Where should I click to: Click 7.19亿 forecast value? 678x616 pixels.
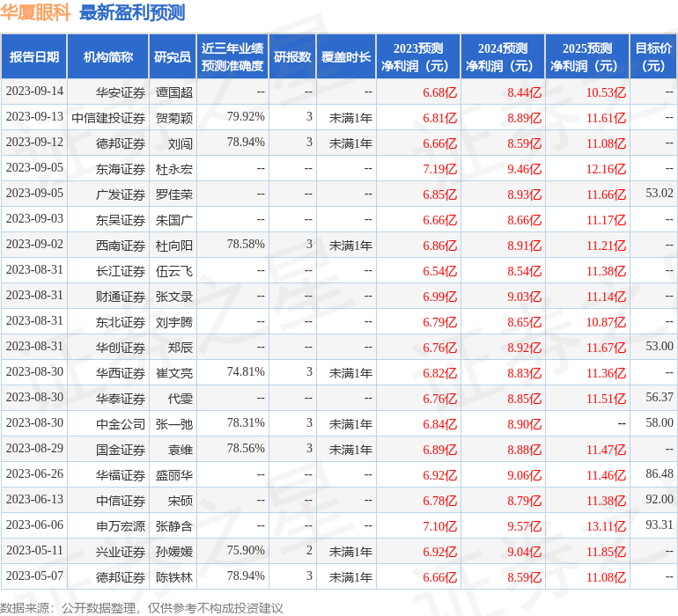point(439,169)
